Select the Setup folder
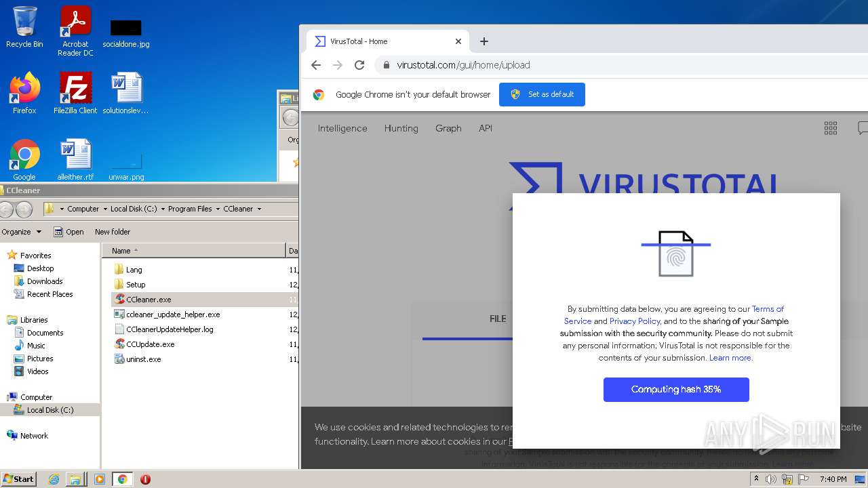This screenshot has width=868, height=488. [x=130, y=285]
